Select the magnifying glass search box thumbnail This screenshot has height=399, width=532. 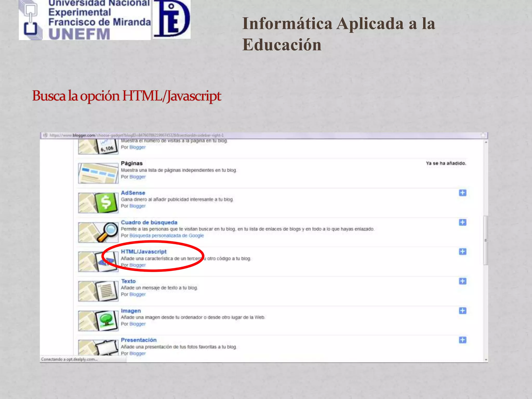(98, 232)
